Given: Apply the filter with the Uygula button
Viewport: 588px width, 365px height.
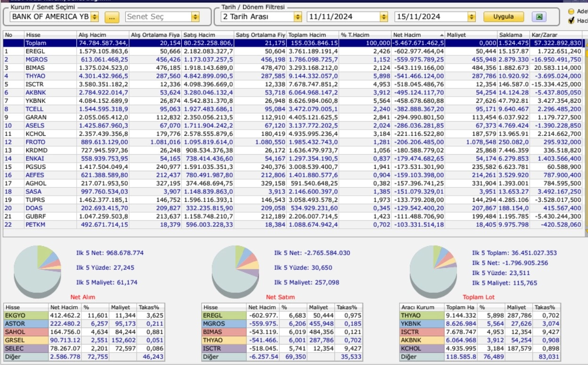Looking at the screenshot, I should (x=504, y=17).
